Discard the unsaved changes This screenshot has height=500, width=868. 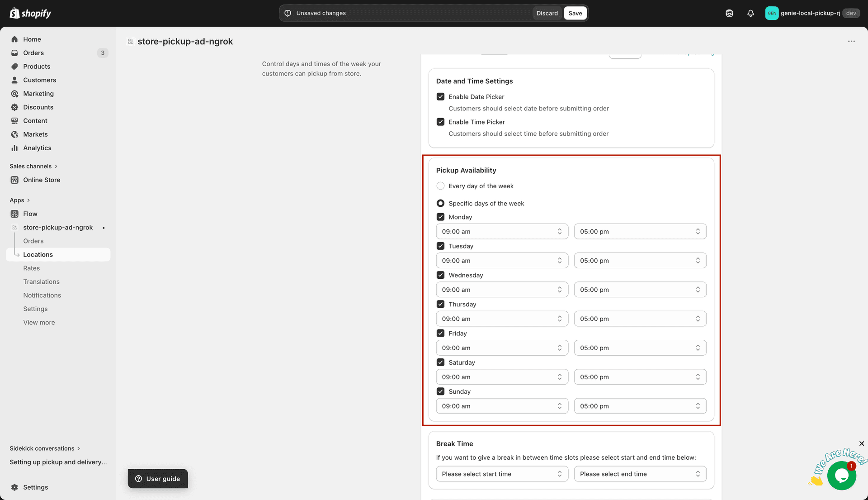pyautogui.click(x=547, y=13)
